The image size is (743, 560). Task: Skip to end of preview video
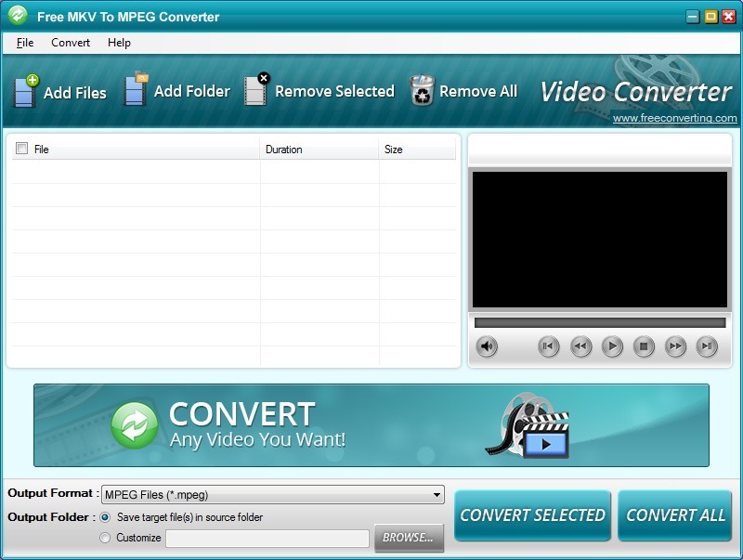pos(707,346)
